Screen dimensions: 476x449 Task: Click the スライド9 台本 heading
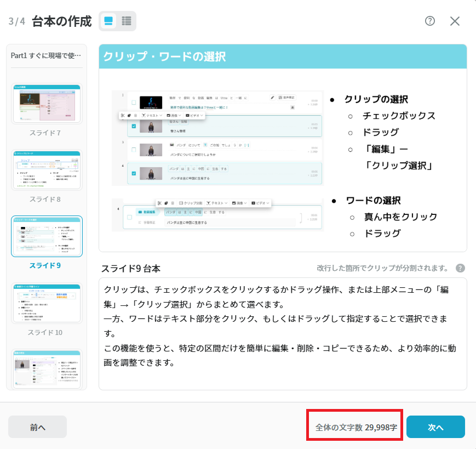click(x=131, y=269)
